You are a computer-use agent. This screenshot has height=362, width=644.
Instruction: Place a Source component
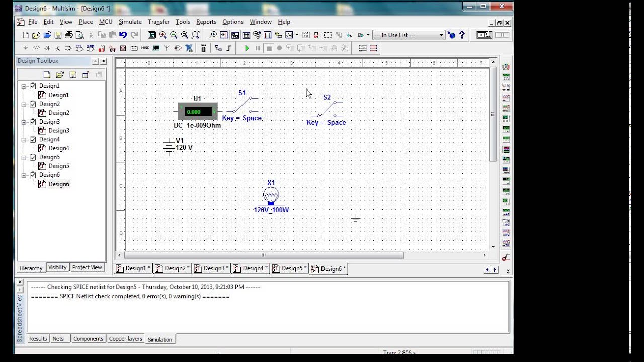pyautogui.click(x=26, y=48)
